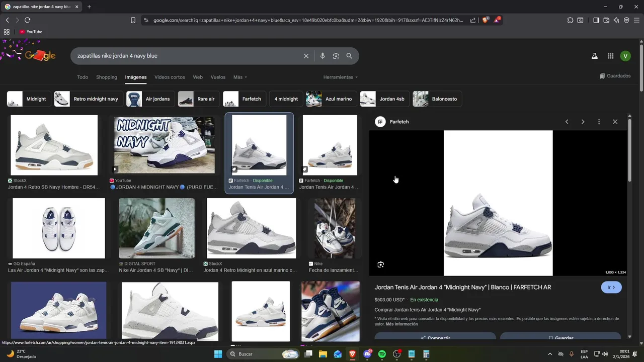Viewport: 644px width, 362px height.
Task: Expand the Más dropdown
Action: [240, 77]
